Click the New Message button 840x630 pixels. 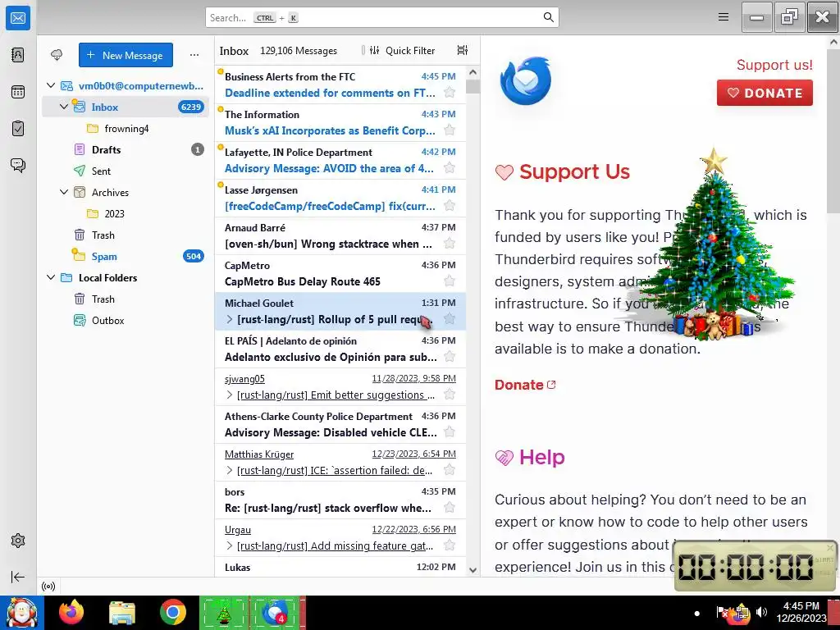click(126, 55)
